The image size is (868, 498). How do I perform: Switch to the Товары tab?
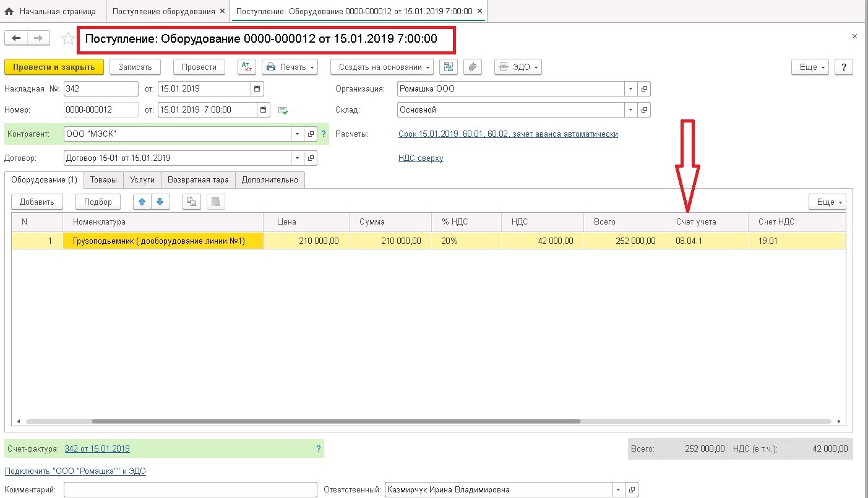(x=103, y=180)
